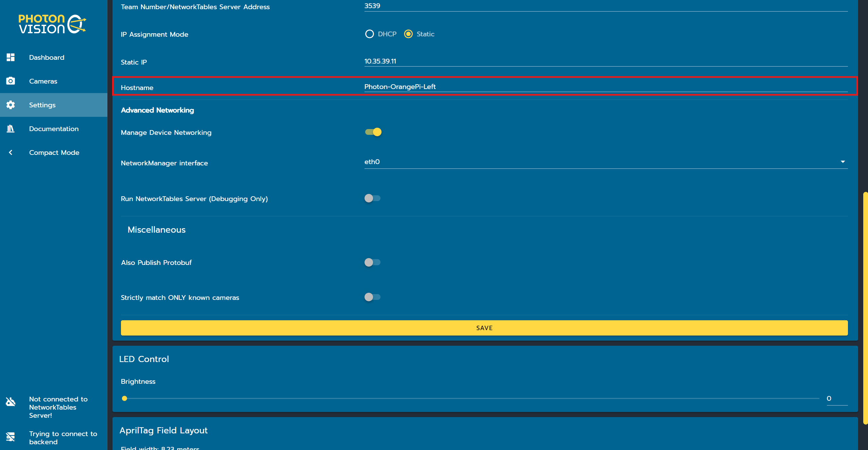Navigate to the Documentation page
Viewport: 868px width, 450px height.
pos(54,129)
